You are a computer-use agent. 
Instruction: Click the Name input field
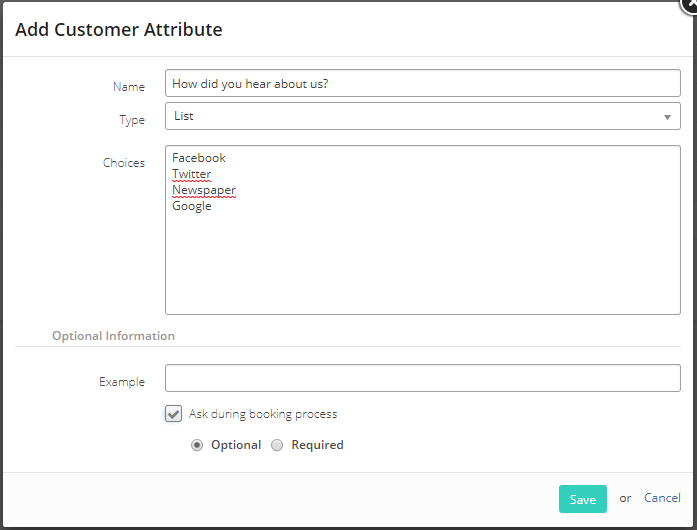tap(422, 83)
